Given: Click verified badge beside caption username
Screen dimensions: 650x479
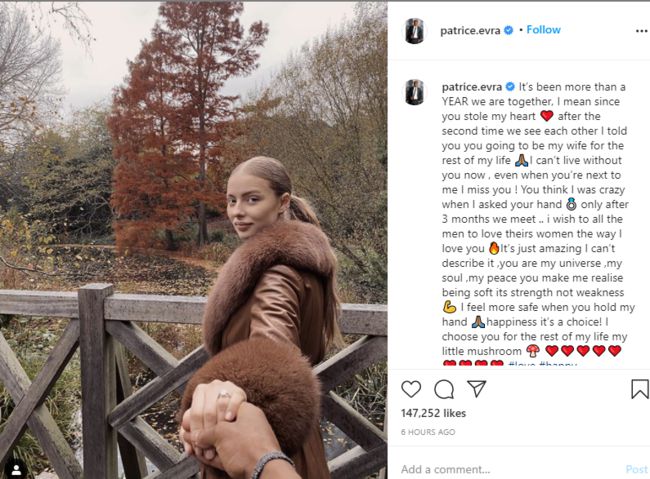Looking at the screenshot, I should (509, 87).
